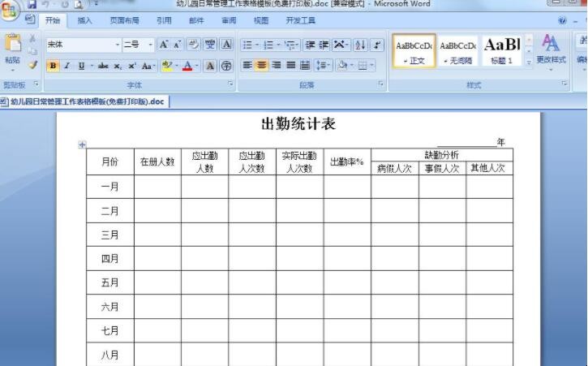588x366 pixels.
Task: Click the 更改样式 button
Action: coord(551,50)
